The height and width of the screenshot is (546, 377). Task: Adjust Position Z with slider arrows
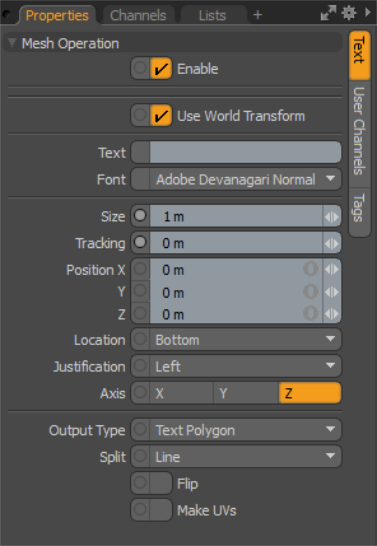[331, 314]
